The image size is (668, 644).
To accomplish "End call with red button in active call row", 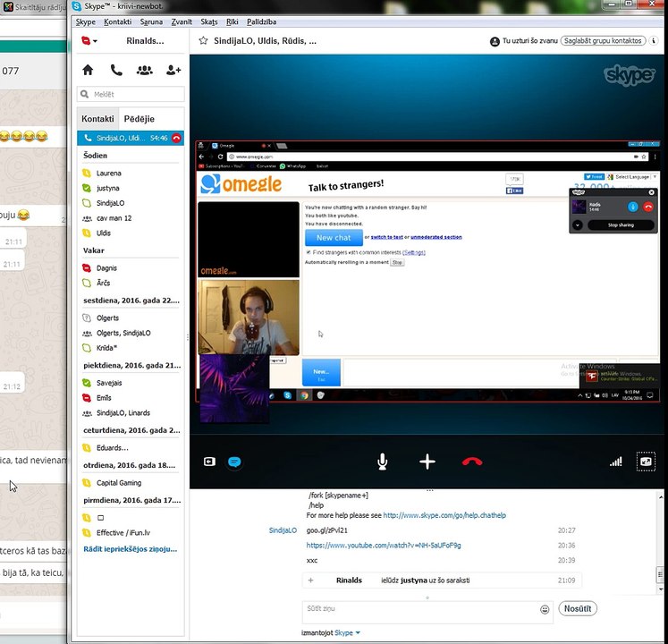I will pyautogui.click(x=176, y=138).
